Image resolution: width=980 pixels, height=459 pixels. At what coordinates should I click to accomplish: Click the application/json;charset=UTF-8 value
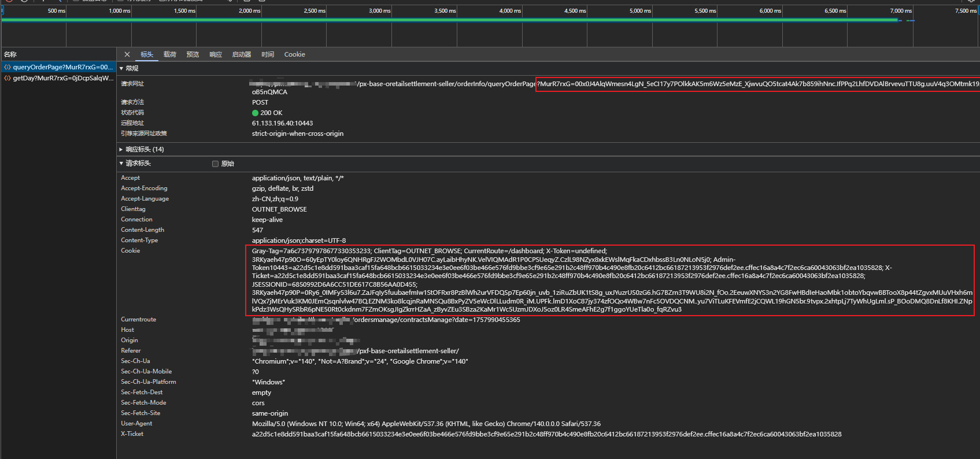tap(299, 240)
